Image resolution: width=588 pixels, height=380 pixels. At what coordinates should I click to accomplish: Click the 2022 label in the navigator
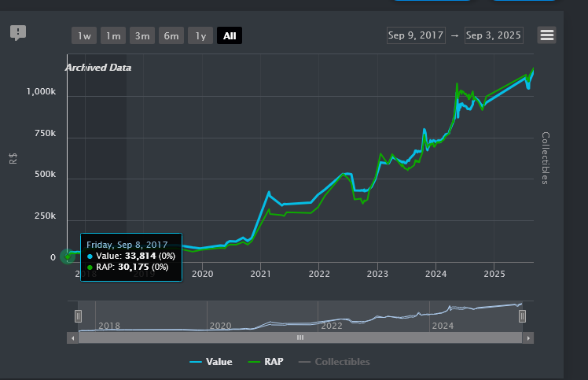[x=332, y=326]
